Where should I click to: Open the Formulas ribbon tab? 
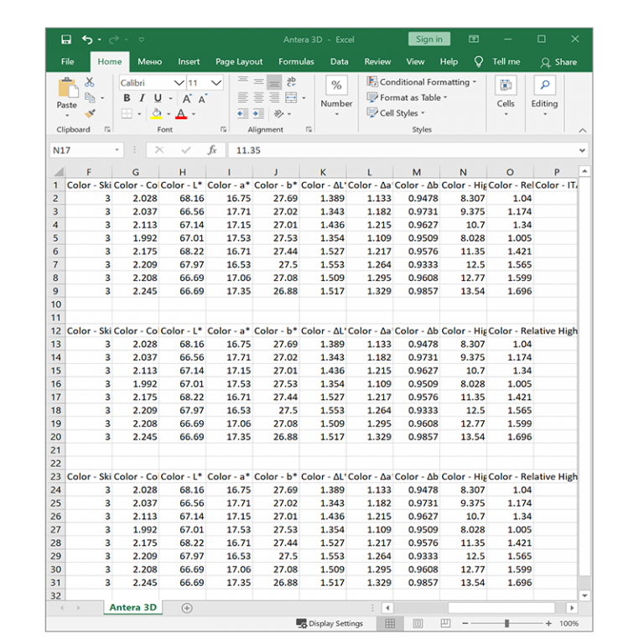click(296, 61)
